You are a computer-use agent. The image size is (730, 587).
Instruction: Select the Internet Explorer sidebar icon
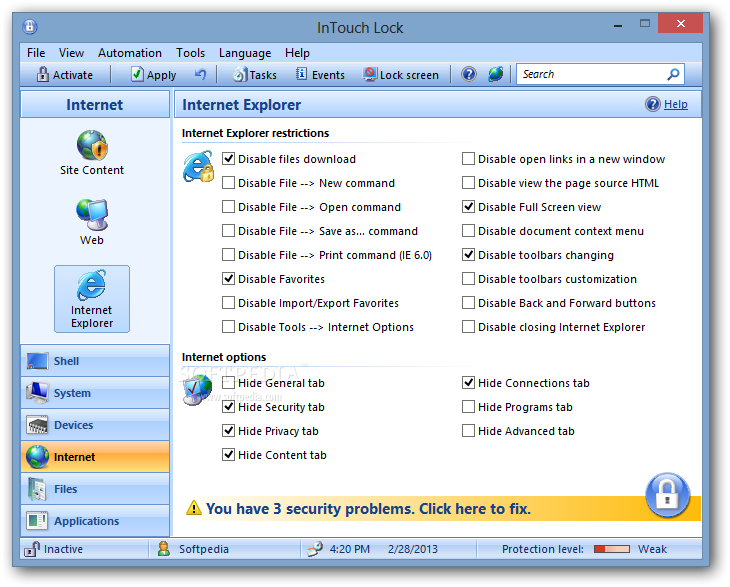pyautogui.click(x=92, y=299)
